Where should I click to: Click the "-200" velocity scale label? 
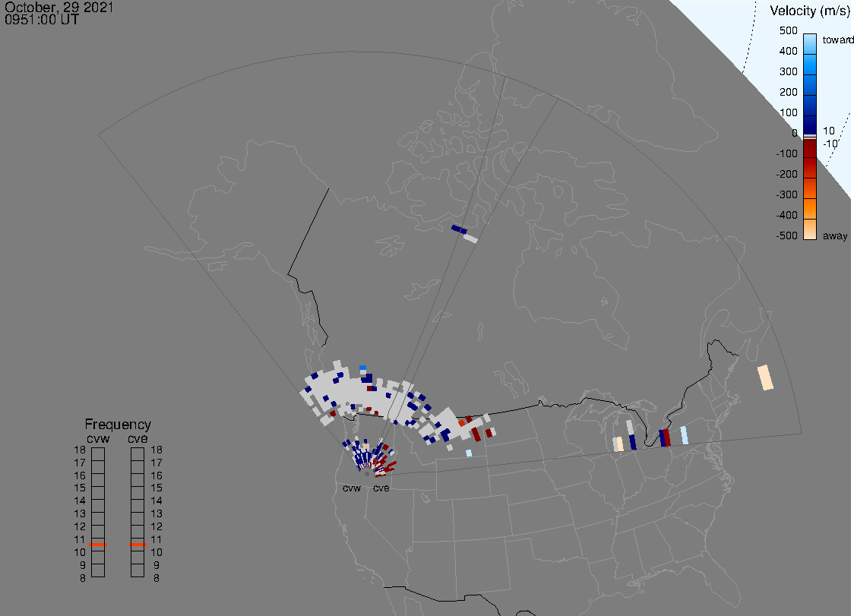[786, 174]
